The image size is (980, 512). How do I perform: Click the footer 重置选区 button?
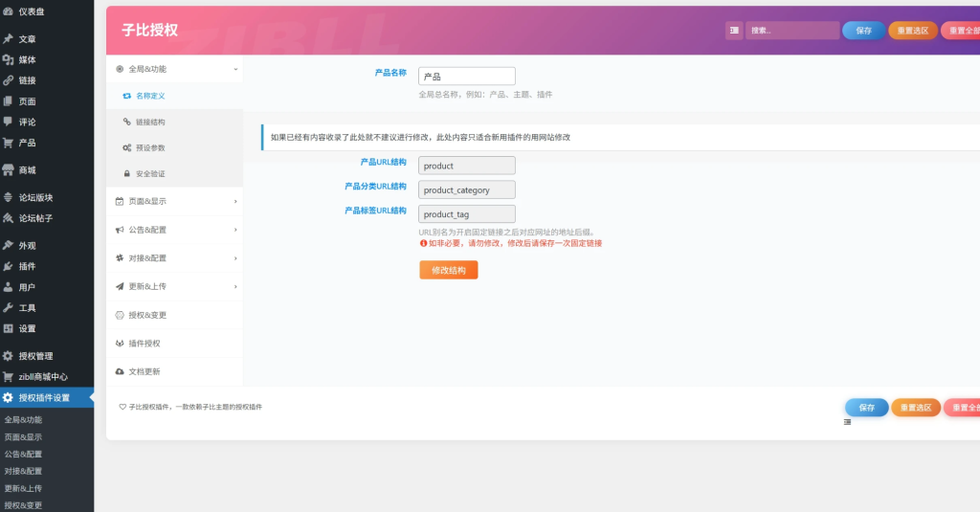coord(916,408)
